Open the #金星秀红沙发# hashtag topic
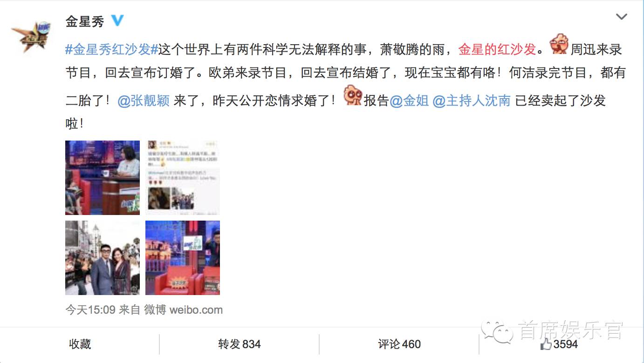Image resolution: width=644 pixels, height=363 pixels. click(112, 48)
